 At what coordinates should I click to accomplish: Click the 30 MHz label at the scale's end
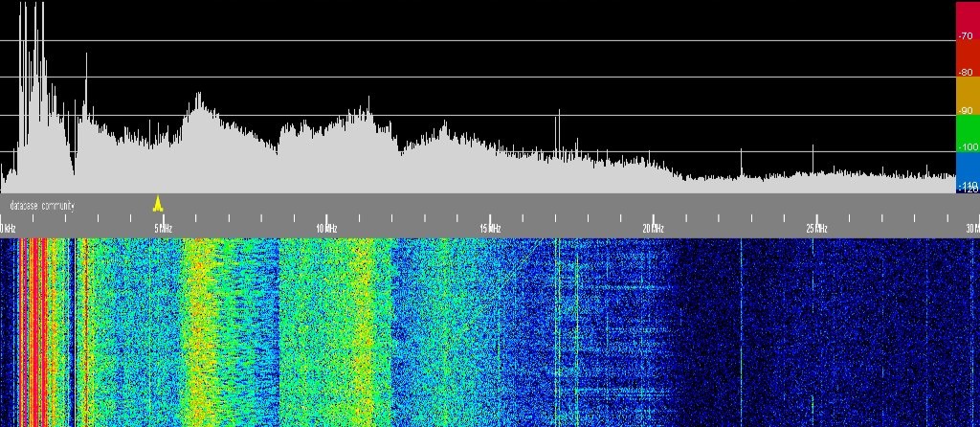pyautogui.click(x=971, y=228)
